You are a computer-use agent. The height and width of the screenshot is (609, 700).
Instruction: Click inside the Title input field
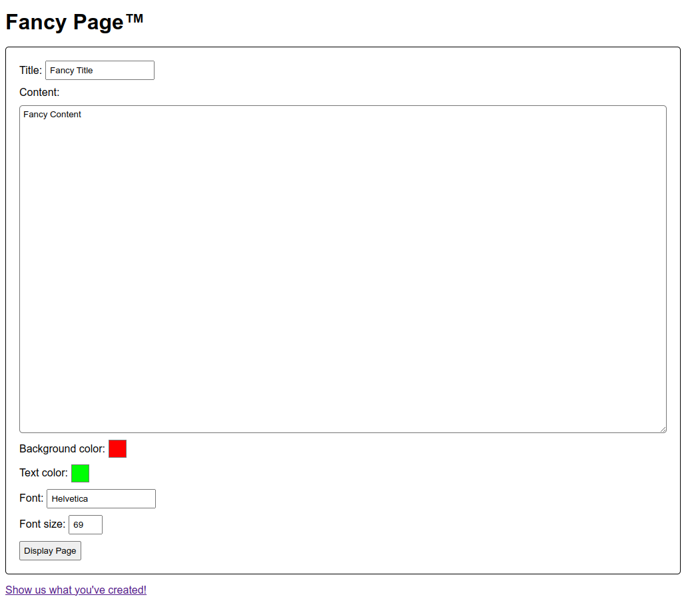[99, 70]
